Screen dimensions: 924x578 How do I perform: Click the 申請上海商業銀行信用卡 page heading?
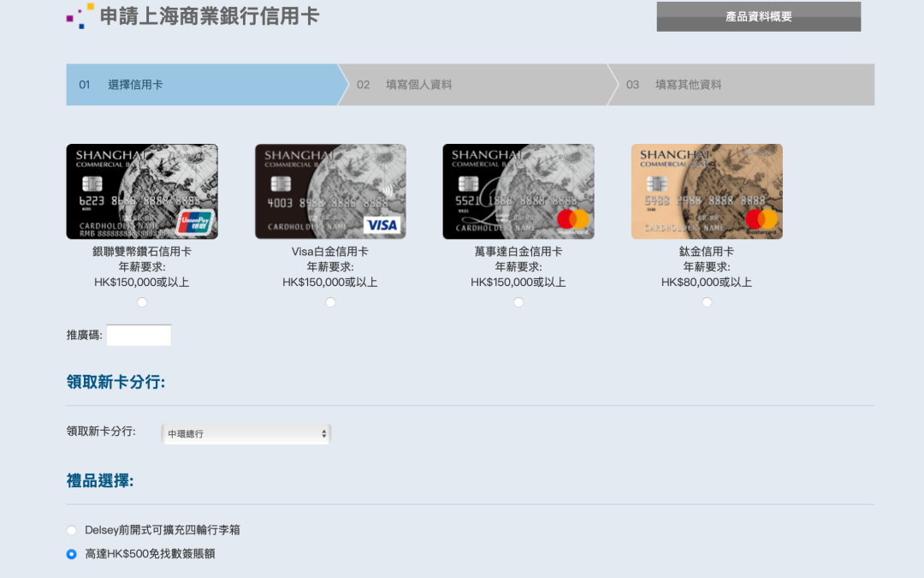pos(210,16)
